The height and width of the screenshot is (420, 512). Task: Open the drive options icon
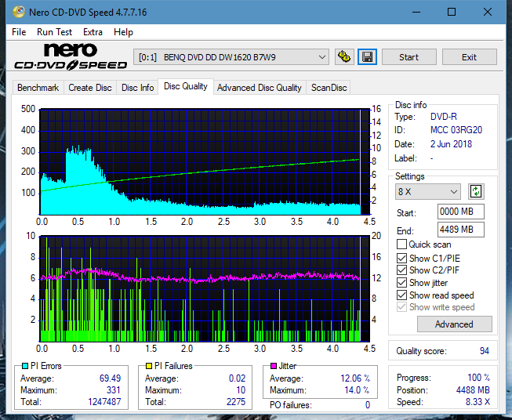click(x=344, y=57)
